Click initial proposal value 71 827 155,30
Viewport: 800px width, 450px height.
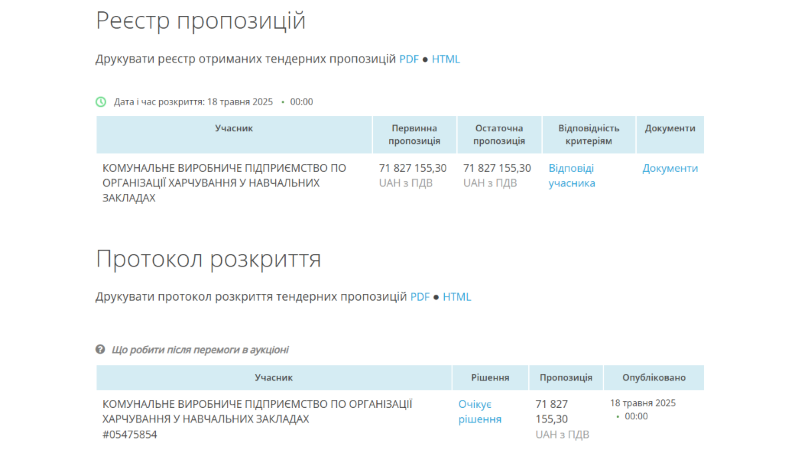412,168
